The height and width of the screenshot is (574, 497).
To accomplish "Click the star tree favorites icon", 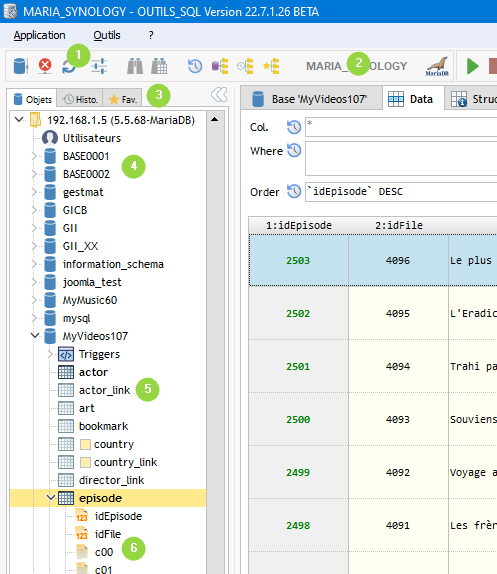I will [271, 66].
